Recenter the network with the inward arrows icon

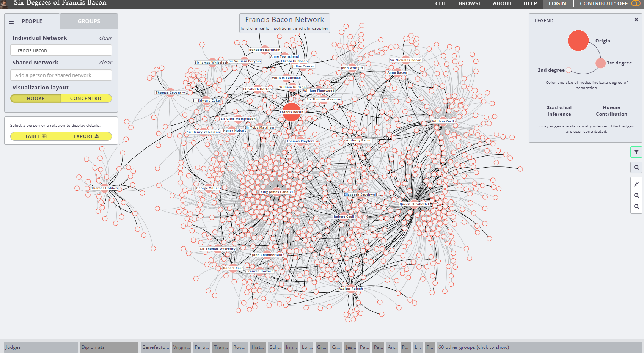tap(636, 184)
